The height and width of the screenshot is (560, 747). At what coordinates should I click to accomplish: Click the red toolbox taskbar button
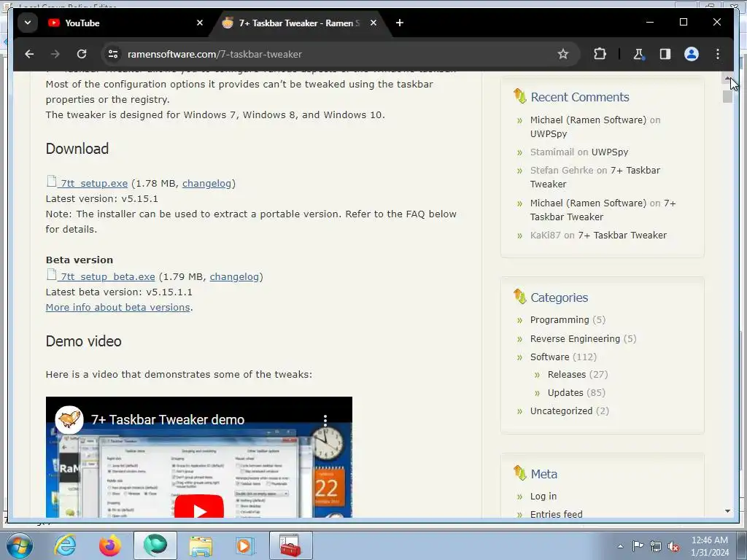[291, 545]
